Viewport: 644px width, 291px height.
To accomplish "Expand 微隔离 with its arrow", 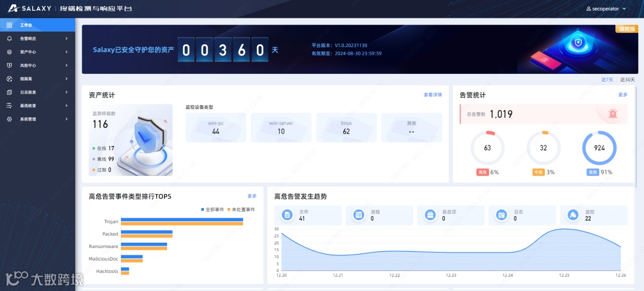I will 67,79.
